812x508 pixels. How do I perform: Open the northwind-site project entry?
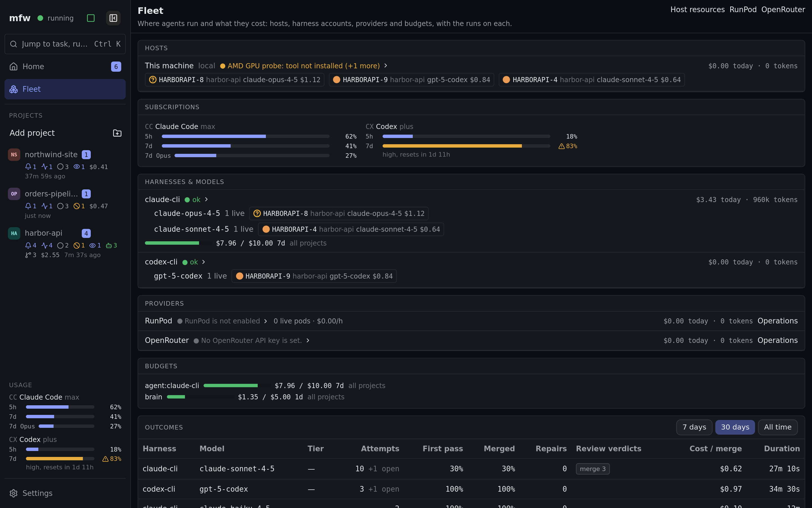coord(65,165)
